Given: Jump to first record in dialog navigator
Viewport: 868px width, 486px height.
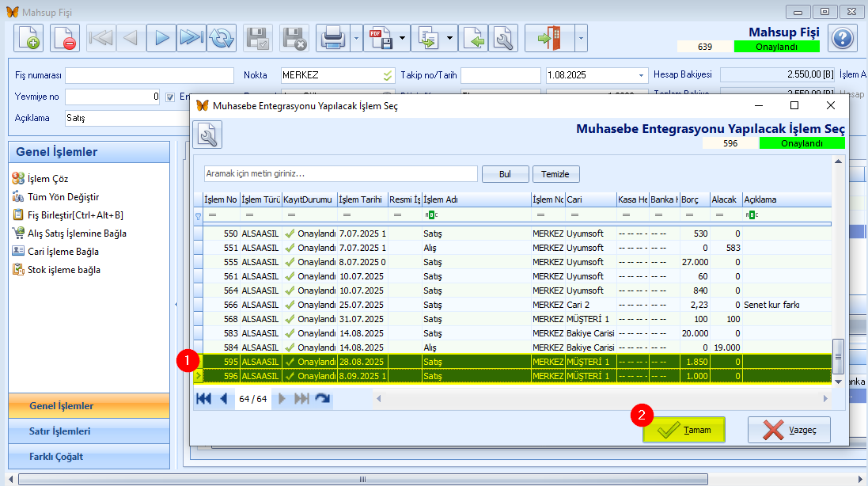Looking at the screenshot, I should 204,399.
